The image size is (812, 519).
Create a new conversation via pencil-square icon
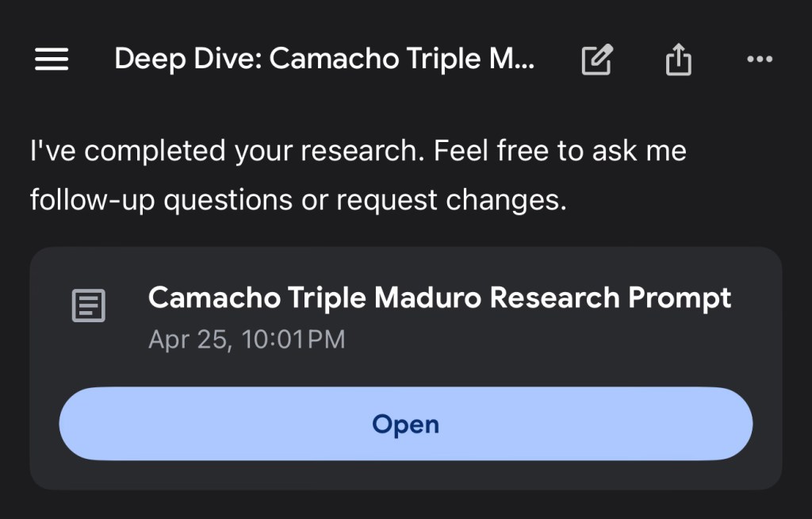[x=597, y=60]
